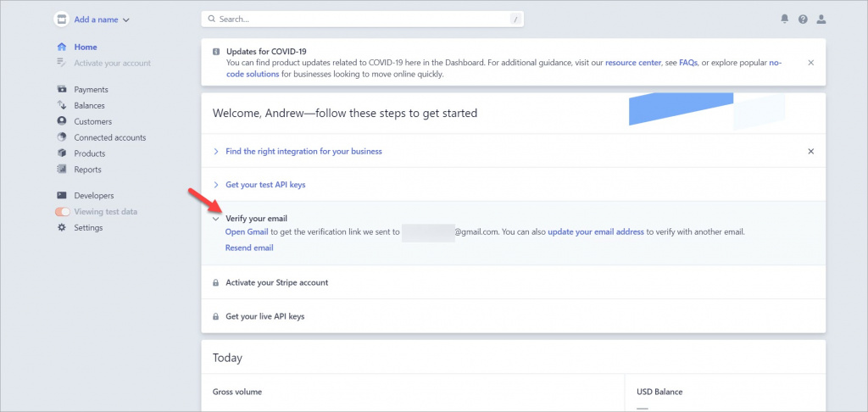Click the Today heading

[227, 358]
